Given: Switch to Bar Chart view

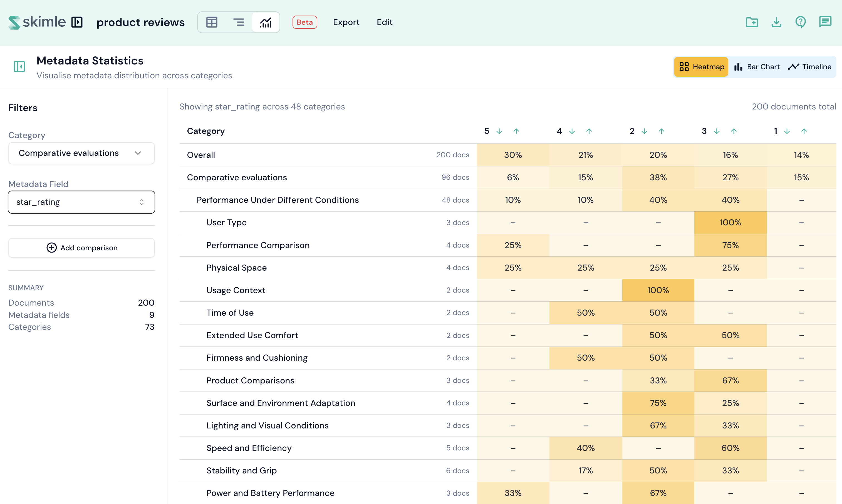Looking at the screenshot, I should pyautogui.click(x=757, y=67).
